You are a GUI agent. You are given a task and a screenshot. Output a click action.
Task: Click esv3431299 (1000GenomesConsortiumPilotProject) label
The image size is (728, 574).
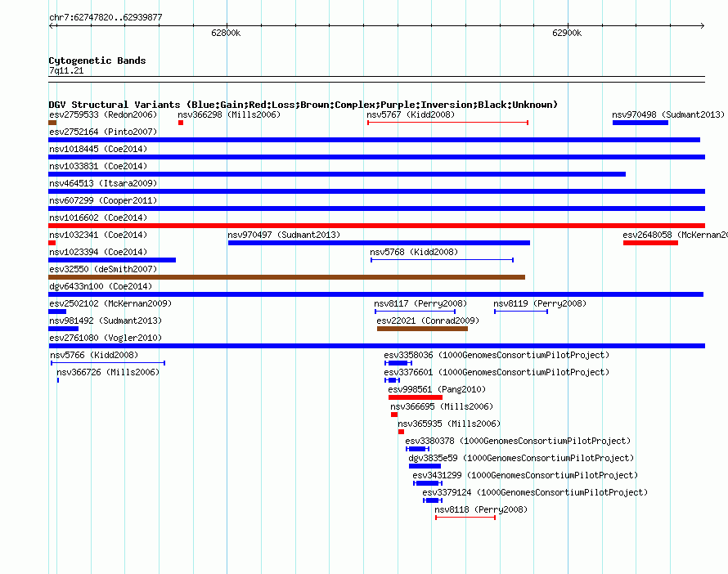coord(525,475)
